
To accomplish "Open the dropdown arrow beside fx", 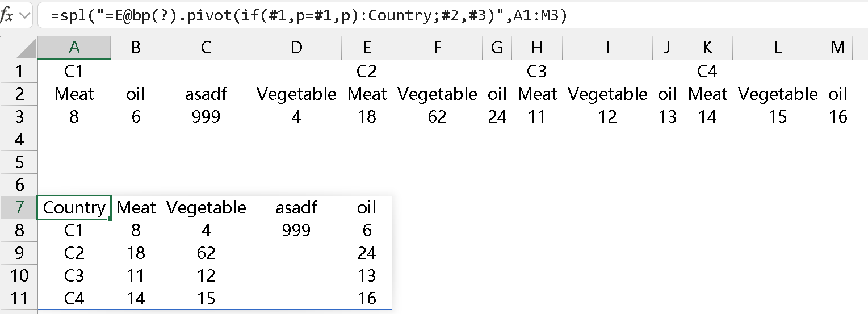I will [25, 16].
